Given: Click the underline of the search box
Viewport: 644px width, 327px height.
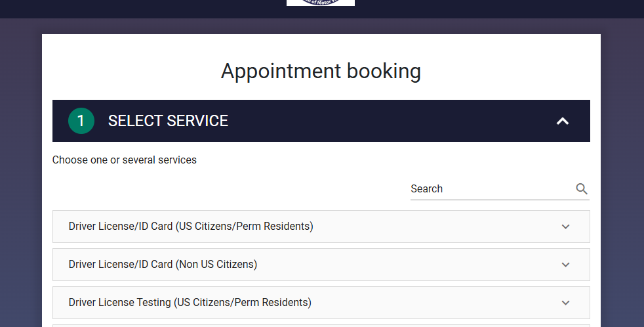Looking at the screenshot, I should pos(500,200).
